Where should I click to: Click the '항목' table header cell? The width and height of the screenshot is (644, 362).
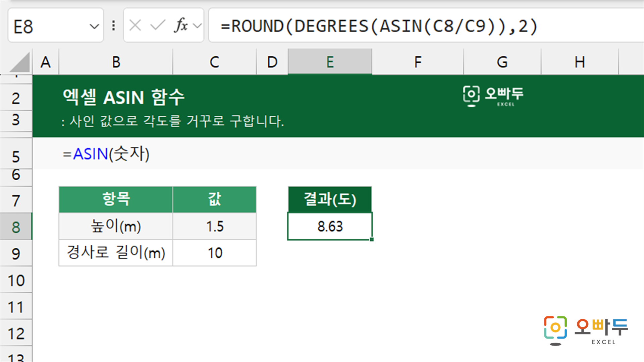[116, 199]
